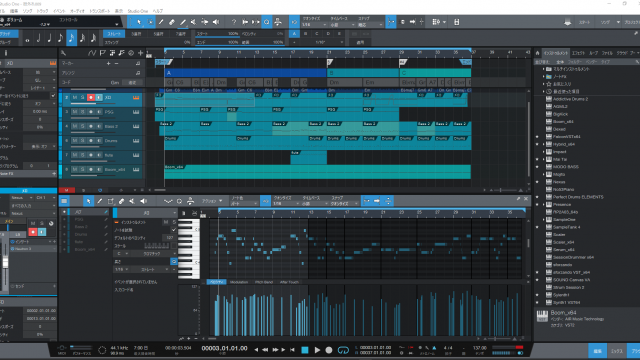This screenshot has height=360, width=640.
Task: Toggle the ノート試聴 audition notes checkbox
Action: pos(173,230)
